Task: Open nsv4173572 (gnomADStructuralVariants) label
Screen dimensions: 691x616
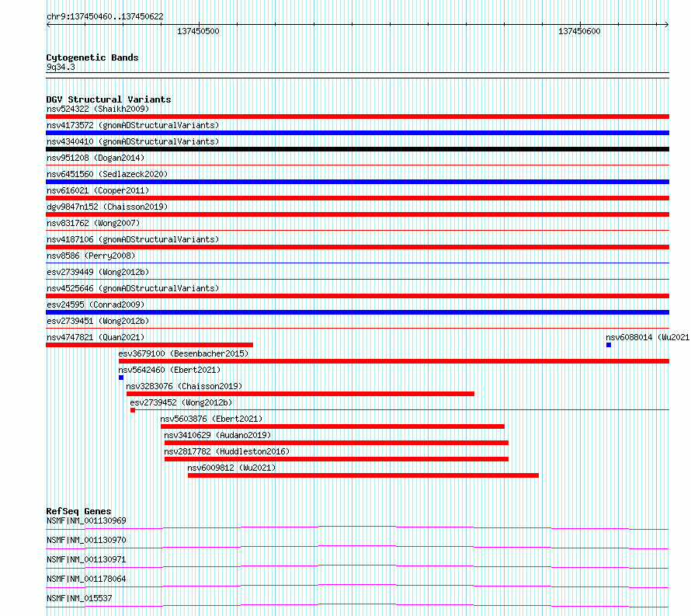Action: pyautogui.click(x=133, y=125)
